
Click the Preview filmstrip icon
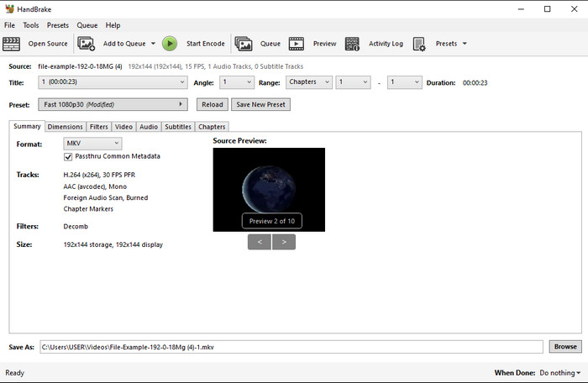pyautogui.click(x=297, y=44)
